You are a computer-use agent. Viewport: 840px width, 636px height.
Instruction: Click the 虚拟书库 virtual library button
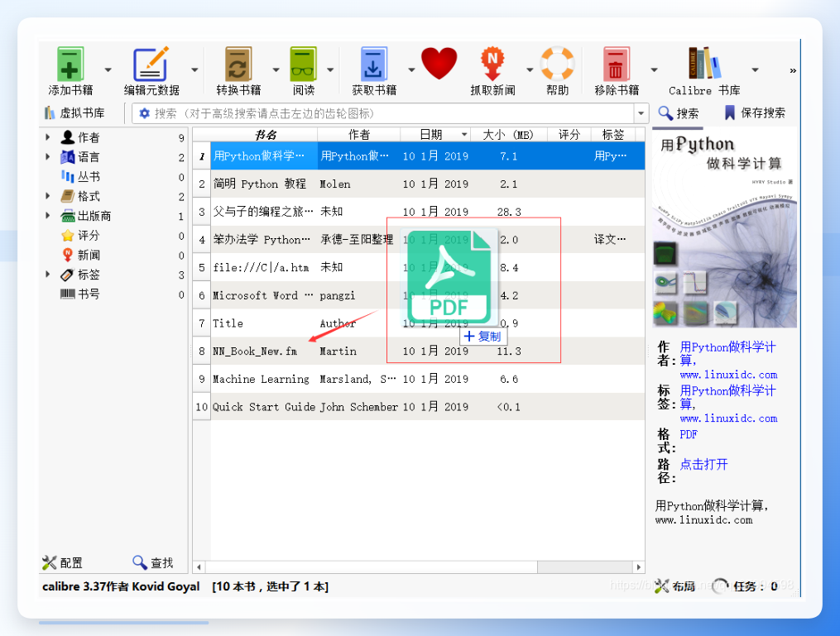75,113
